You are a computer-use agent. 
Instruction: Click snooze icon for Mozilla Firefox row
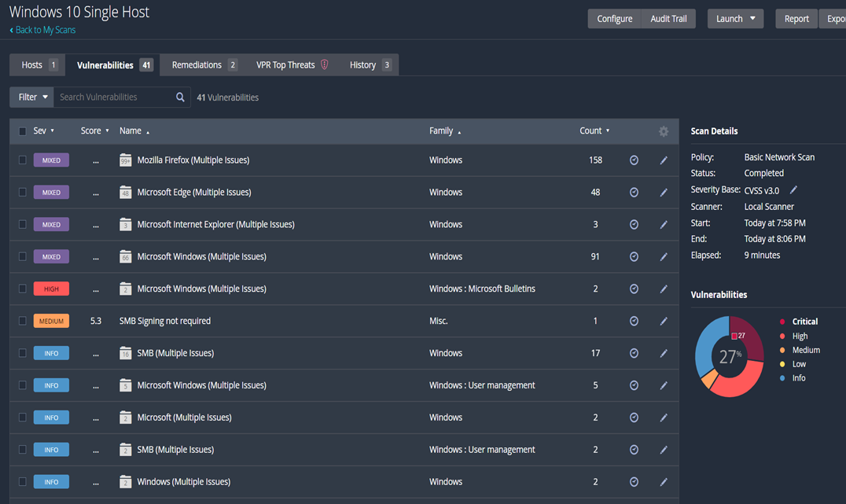click(634, 160)
